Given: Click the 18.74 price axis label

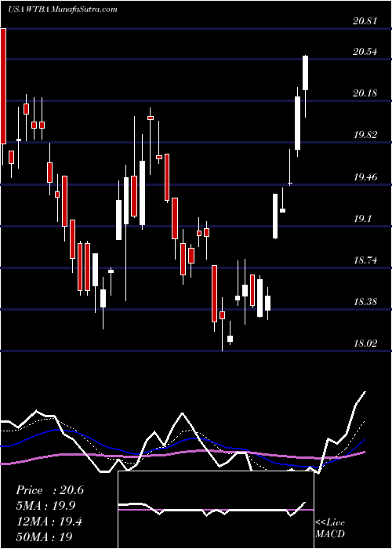Looking at the screenshot, I should point(365,260).
